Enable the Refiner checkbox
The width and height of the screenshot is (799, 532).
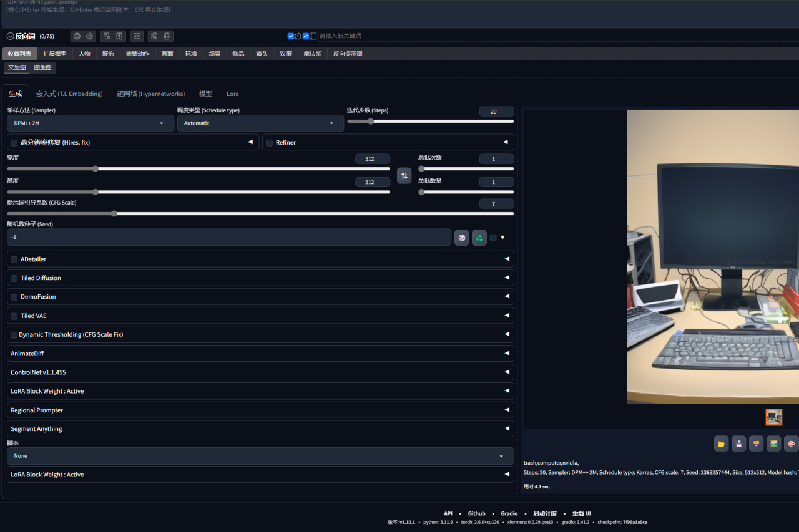point(270,143)
